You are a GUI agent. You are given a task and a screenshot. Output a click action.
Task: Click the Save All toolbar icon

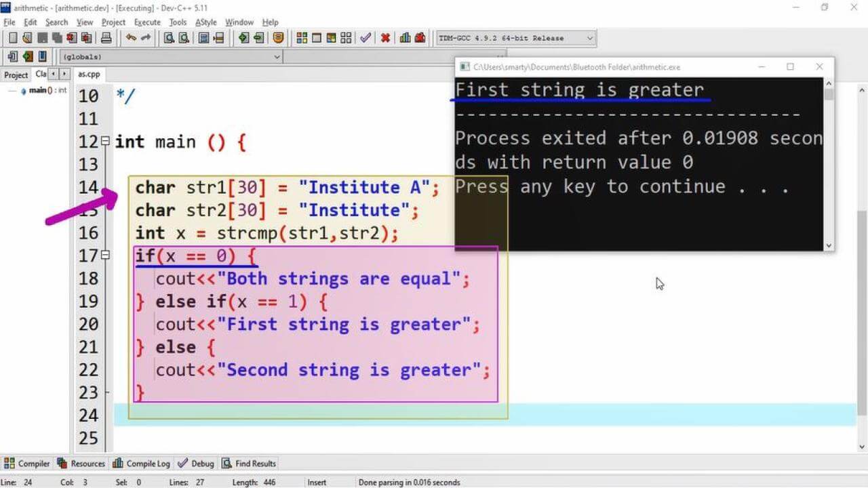pos(57,38)
